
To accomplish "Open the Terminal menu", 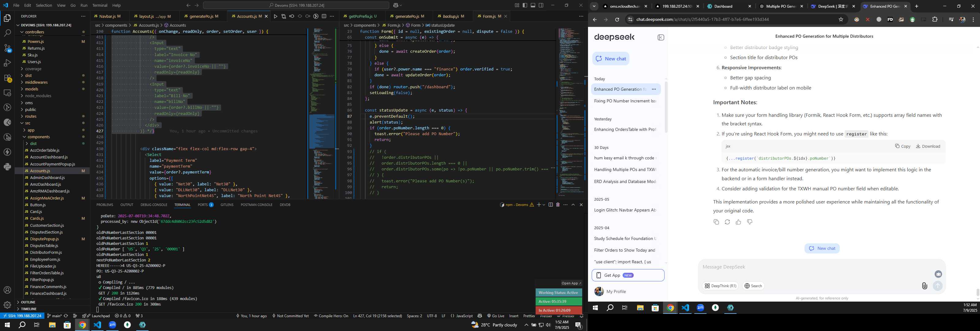I will pos(100,5).
